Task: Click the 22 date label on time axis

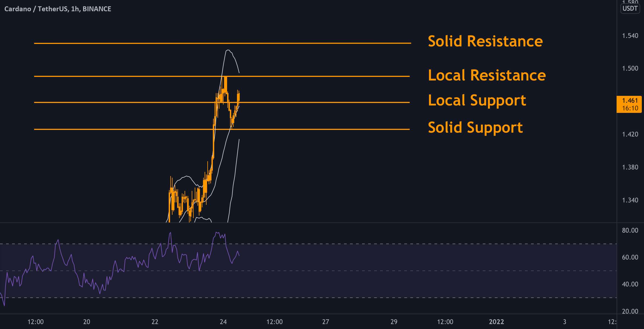Action: (155, 322)
